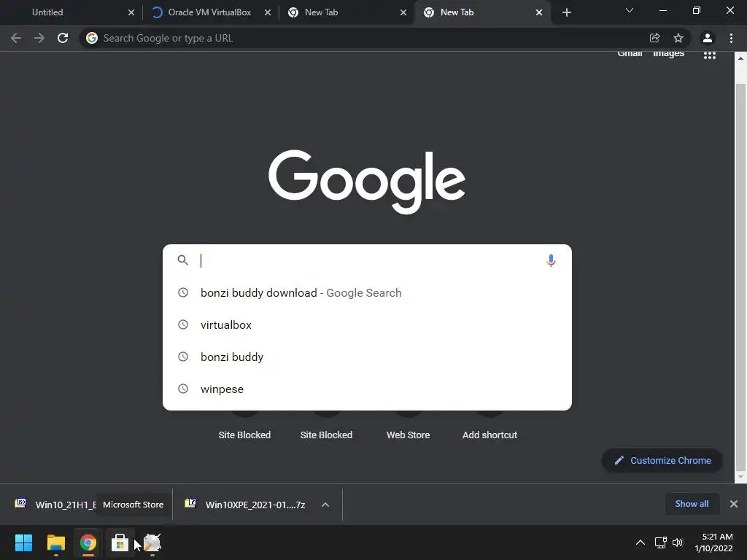The width and height of the screenshot is (747, 560).
Task: Open the volume tray icon
Action: click(678, 542)
